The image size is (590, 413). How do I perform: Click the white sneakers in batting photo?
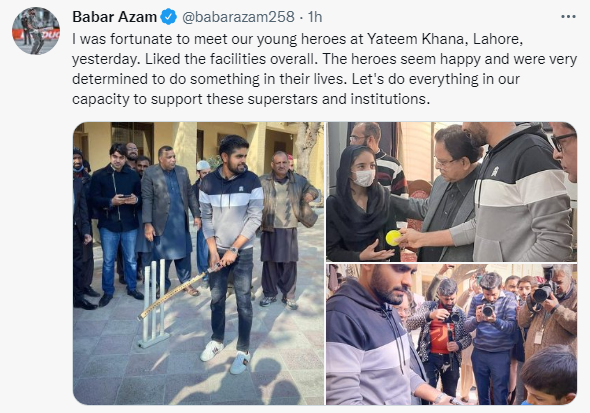coord(226,357)
